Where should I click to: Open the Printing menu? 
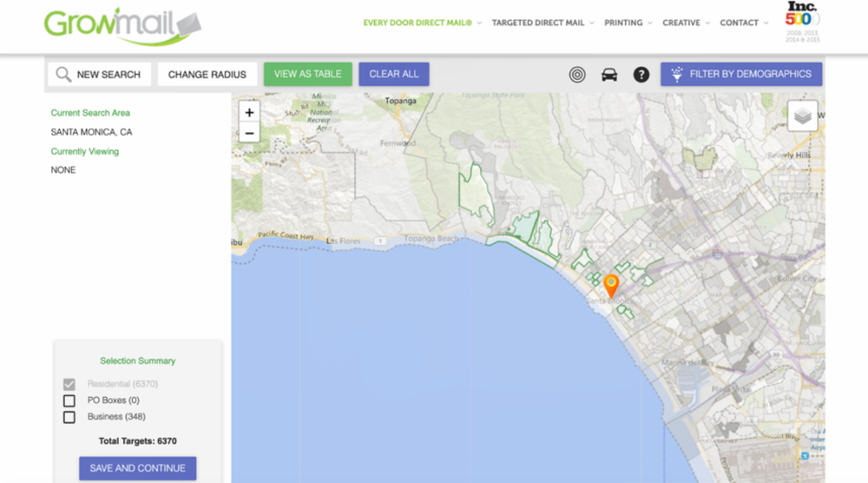[623, 23]
